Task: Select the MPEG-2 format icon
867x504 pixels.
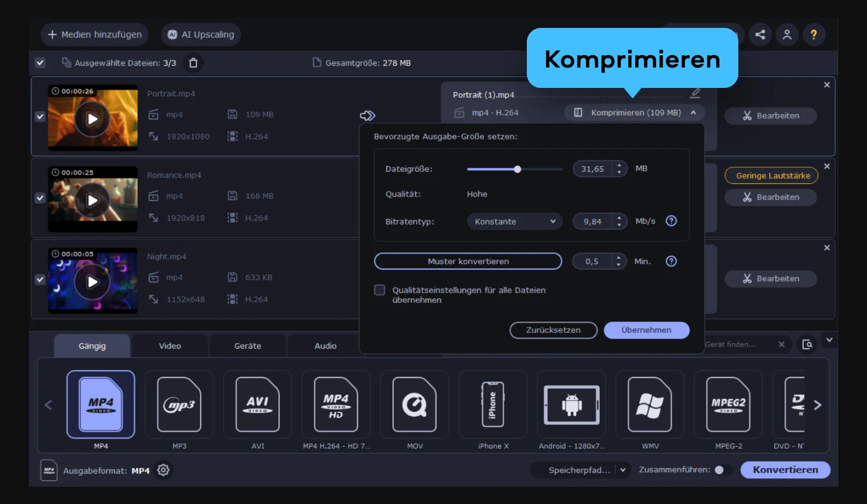Action: (728, 404)
